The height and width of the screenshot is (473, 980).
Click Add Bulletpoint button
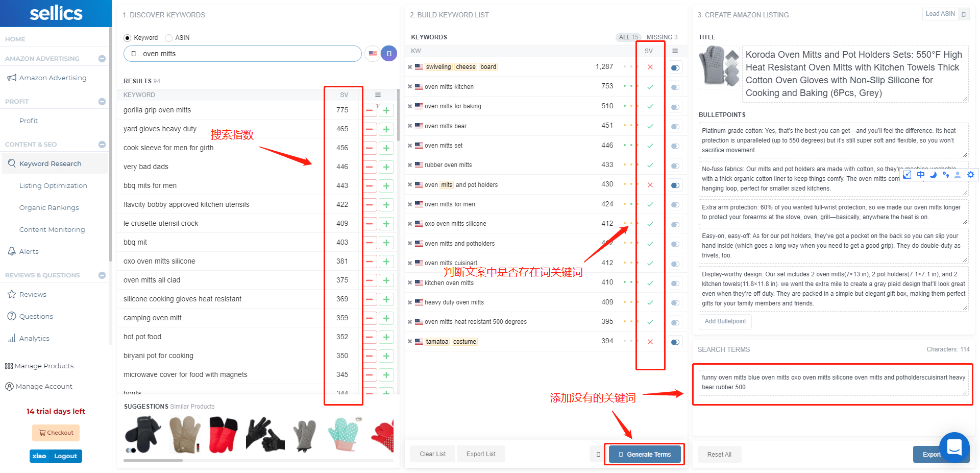pyautogui.click(x=725, y=321)
